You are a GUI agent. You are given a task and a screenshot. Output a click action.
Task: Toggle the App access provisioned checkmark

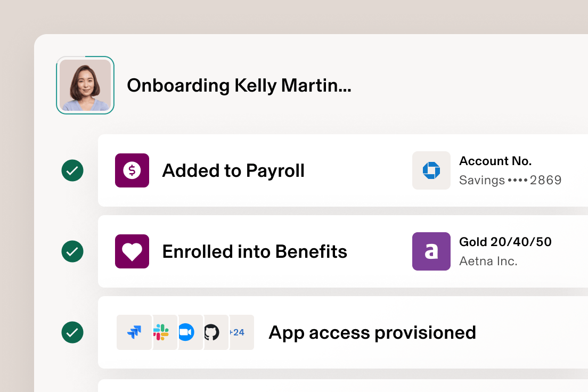tap(72, 332)
